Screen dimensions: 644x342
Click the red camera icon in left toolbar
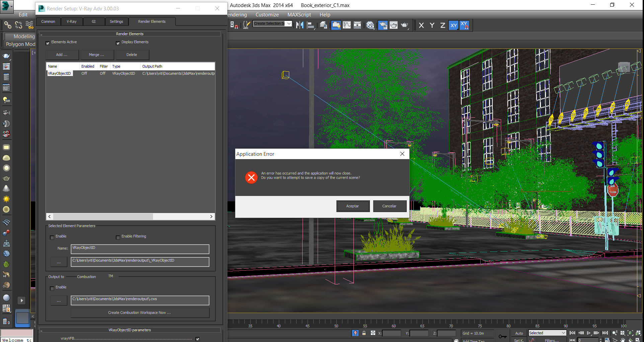point(6,134)
